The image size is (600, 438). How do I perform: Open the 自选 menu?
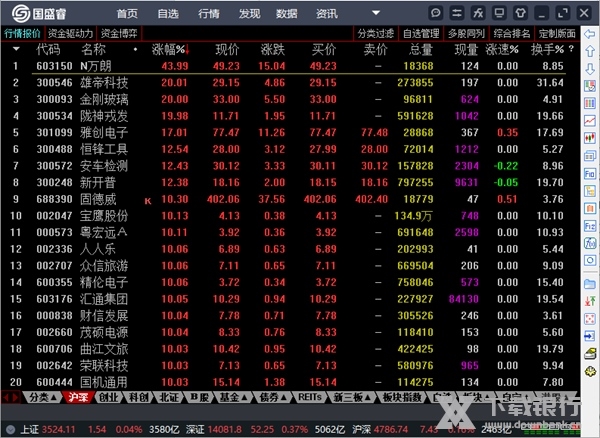coord(168,14)
